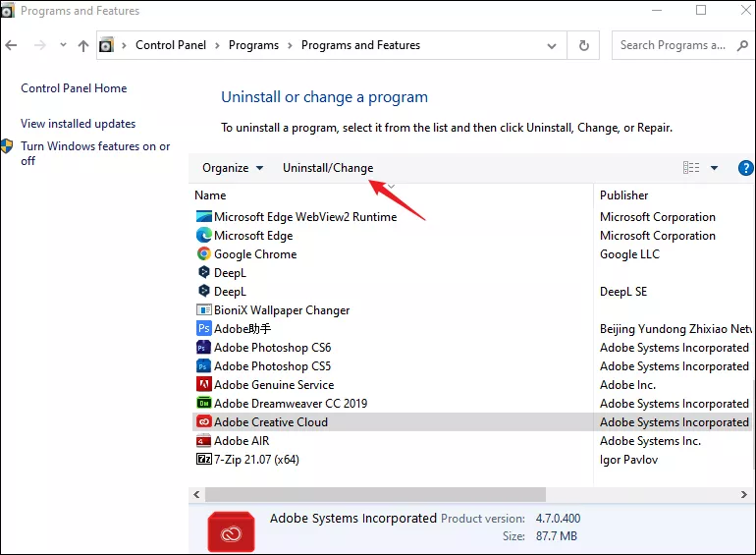756x555 pixels.
Task: Expand chevron before Control Panel breadcrumb
Action: point(124,45)
